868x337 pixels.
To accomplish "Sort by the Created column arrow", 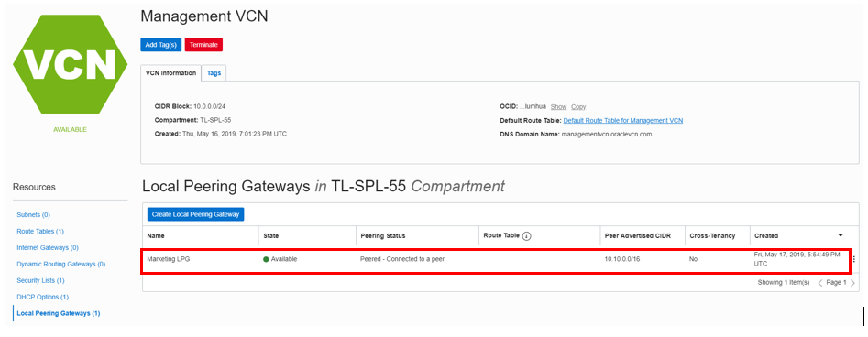I will coord(841,235).
